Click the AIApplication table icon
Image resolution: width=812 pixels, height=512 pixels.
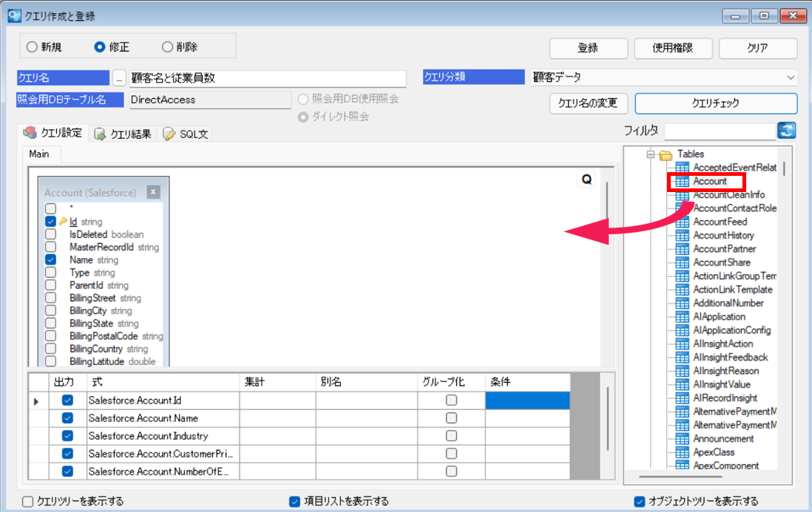pos(683,316)
